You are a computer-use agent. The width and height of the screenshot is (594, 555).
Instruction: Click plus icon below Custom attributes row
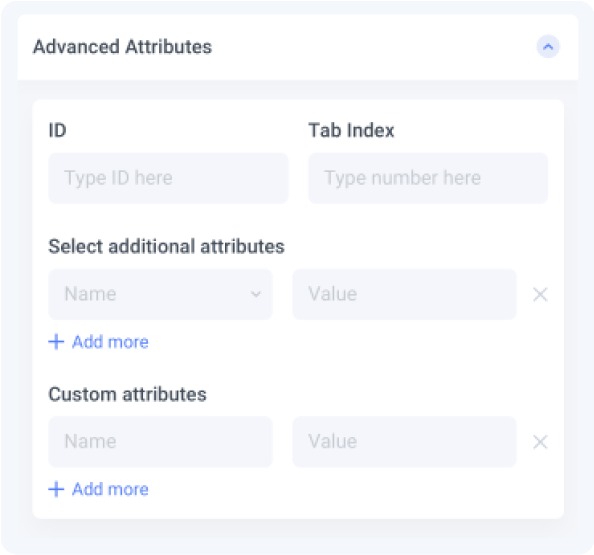(x=56, y=489)
